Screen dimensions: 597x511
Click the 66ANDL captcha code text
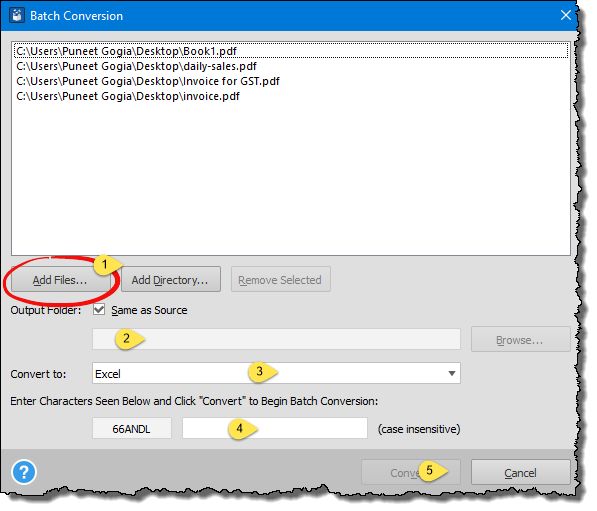(131, 429)
